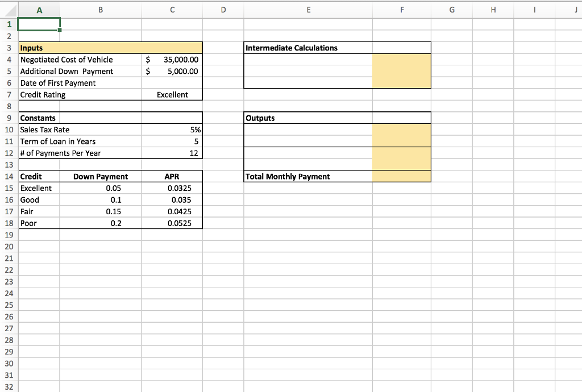The height and width of the screenshot is (392, 582).
Task: Select column A header
Action: point(39,10)
